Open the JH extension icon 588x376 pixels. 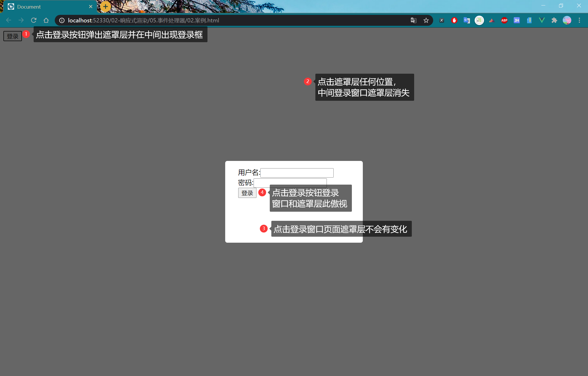click(x=517, y=20)
